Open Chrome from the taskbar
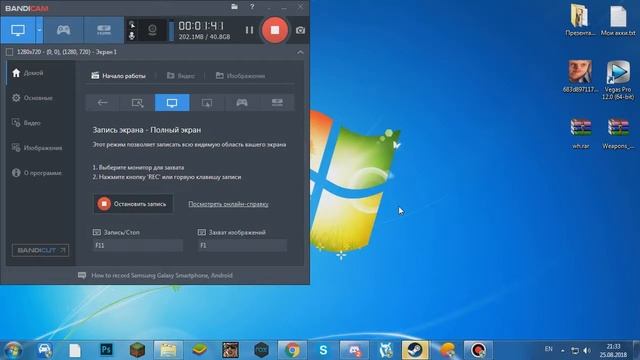640x360 pixels. 292,350
